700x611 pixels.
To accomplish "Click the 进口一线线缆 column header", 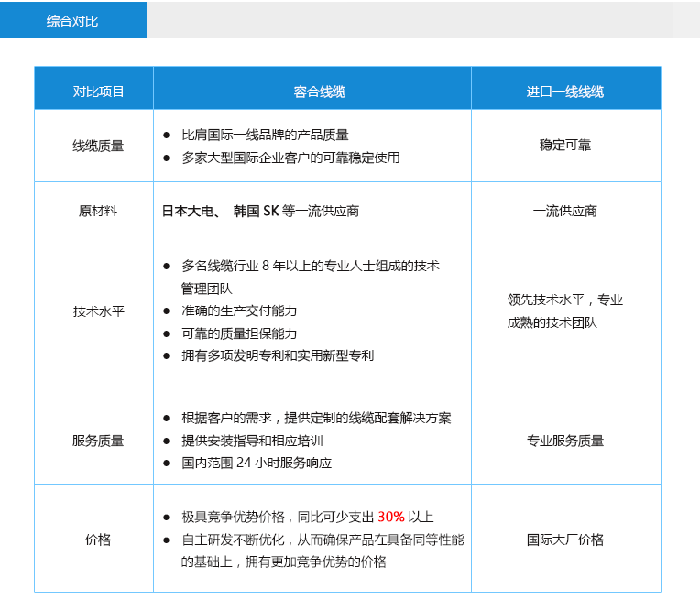I will (564, 92).
